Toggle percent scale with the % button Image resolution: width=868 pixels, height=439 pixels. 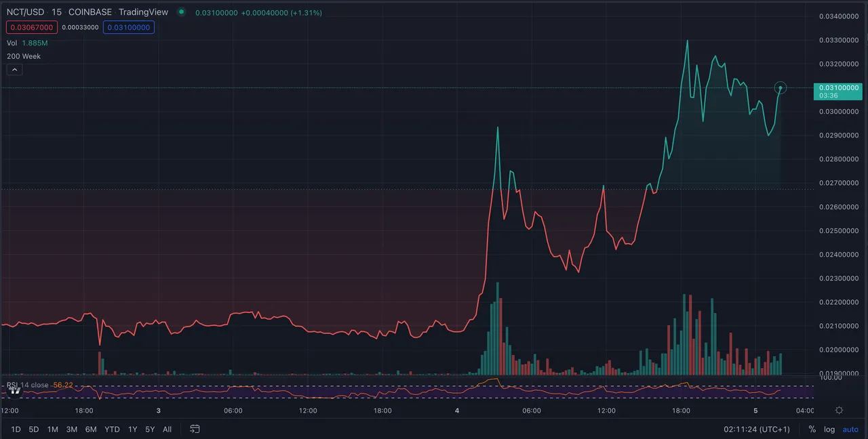pos(812,429)
